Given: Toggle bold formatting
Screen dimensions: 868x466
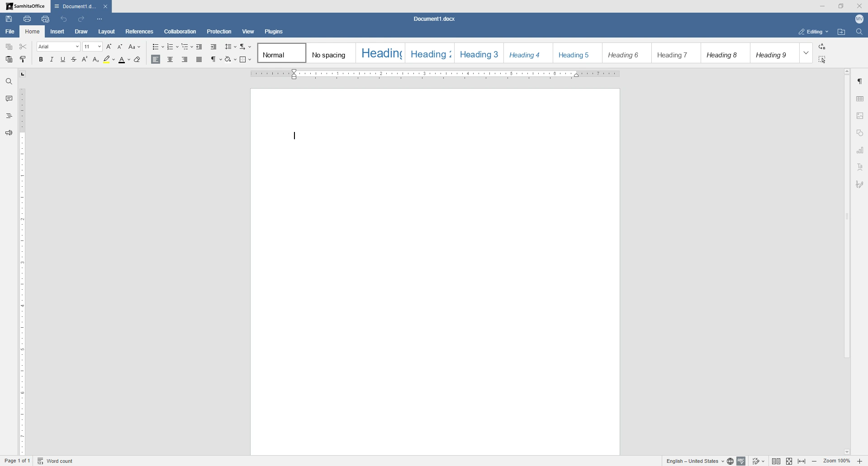Looking at the screenshot, I should click(x=41, y=60).
